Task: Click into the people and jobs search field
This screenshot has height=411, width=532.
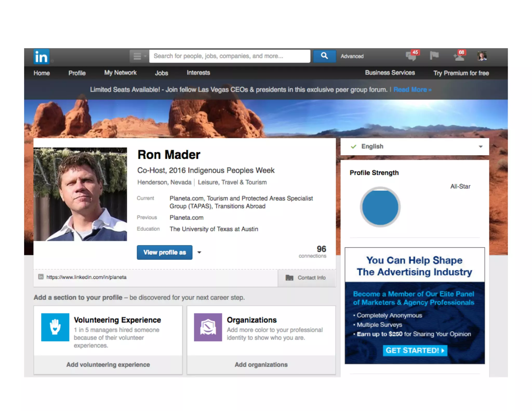Action: [x=230, y=56]
